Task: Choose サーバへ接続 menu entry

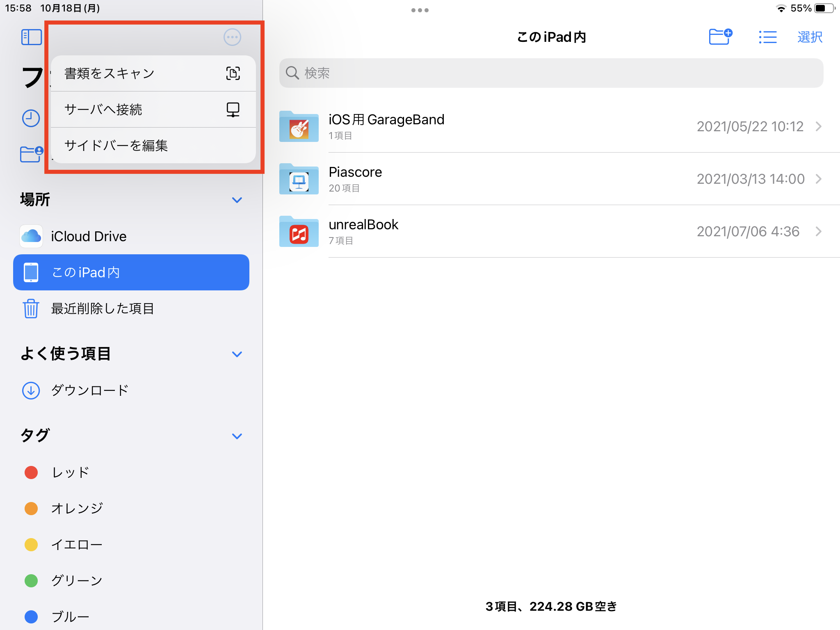Action: click(x=153, y=110)
